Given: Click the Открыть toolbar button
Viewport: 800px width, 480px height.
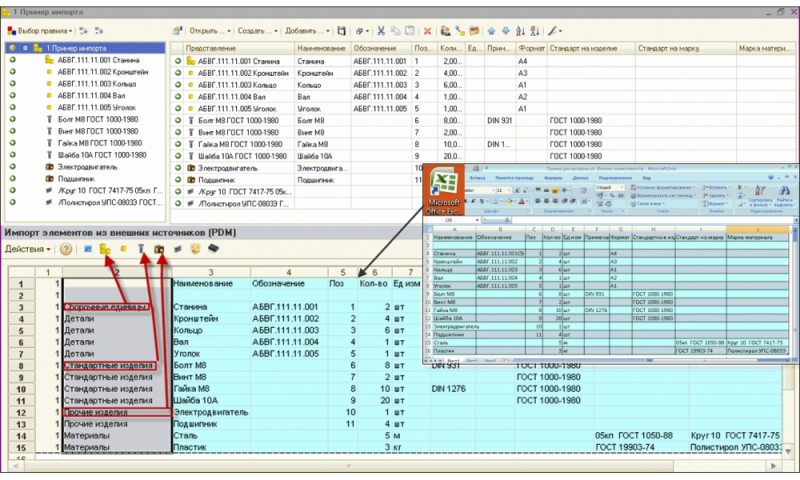Looking at the screenshot, I should (207, 31).
